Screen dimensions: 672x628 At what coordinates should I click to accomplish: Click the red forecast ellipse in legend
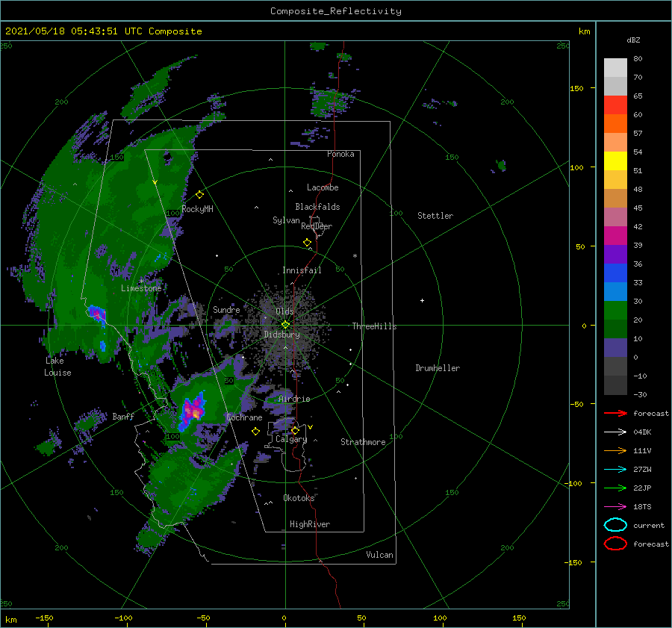[615, 544]
